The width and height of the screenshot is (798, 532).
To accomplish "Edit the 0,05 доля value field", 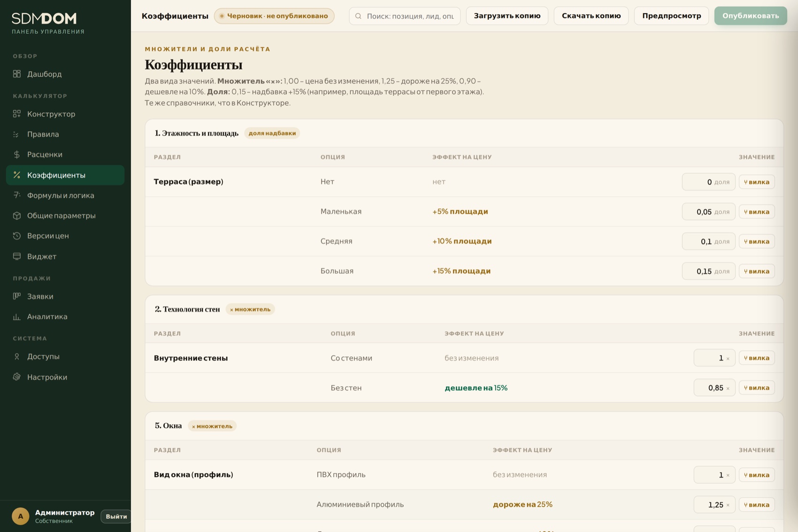I will 708,211.
